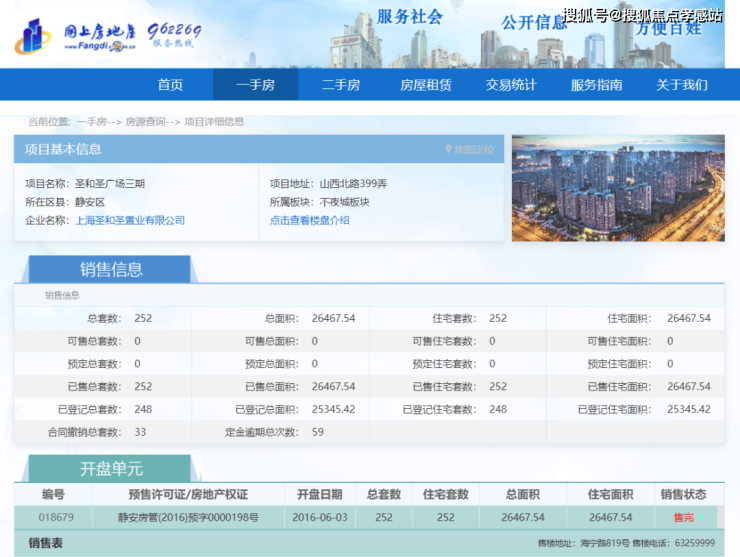Click the red 售完 sales status
Image resolution: width=740 pixels, height=557 pixels.
click(682, 517)
